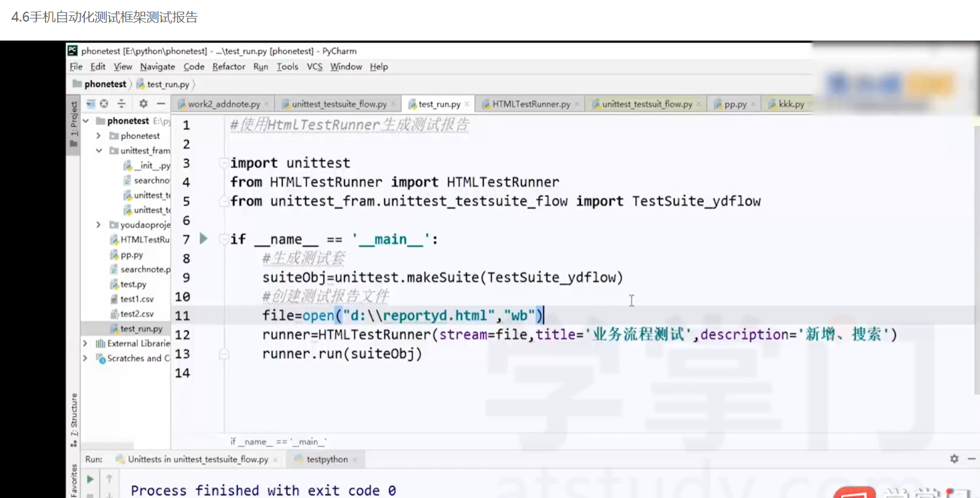Viewport: 980px width, 498px height.
Task: Toggle the Structure side panel
Action: point(74,420)
